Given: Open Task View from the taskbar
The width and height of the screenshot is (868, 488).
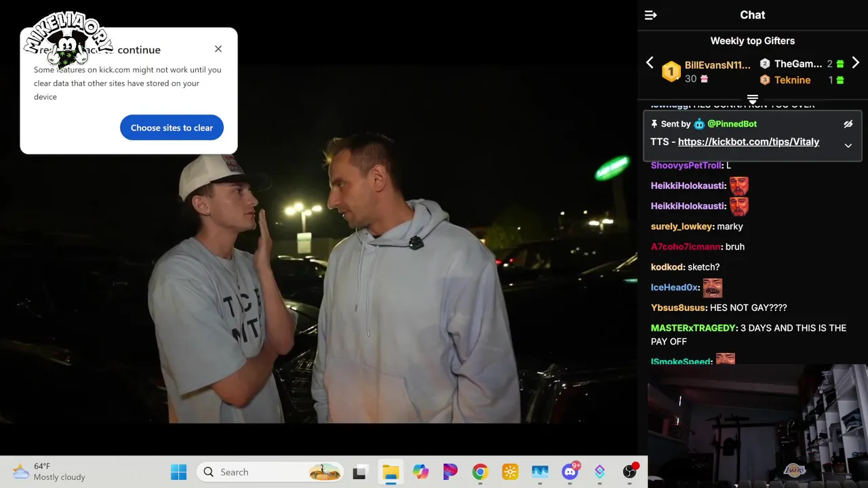Looking at the screenshot, I should point(359,472).
